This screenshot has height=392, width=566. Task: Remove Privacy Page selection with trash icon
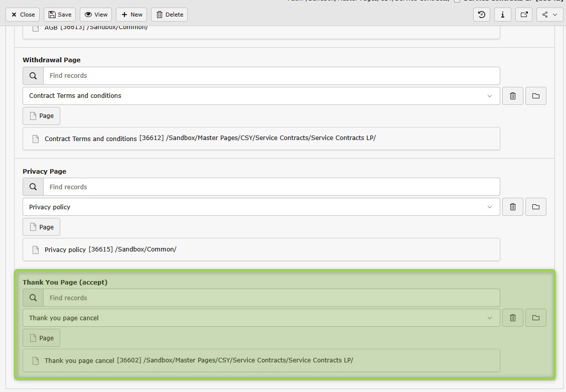coord(512,207)
